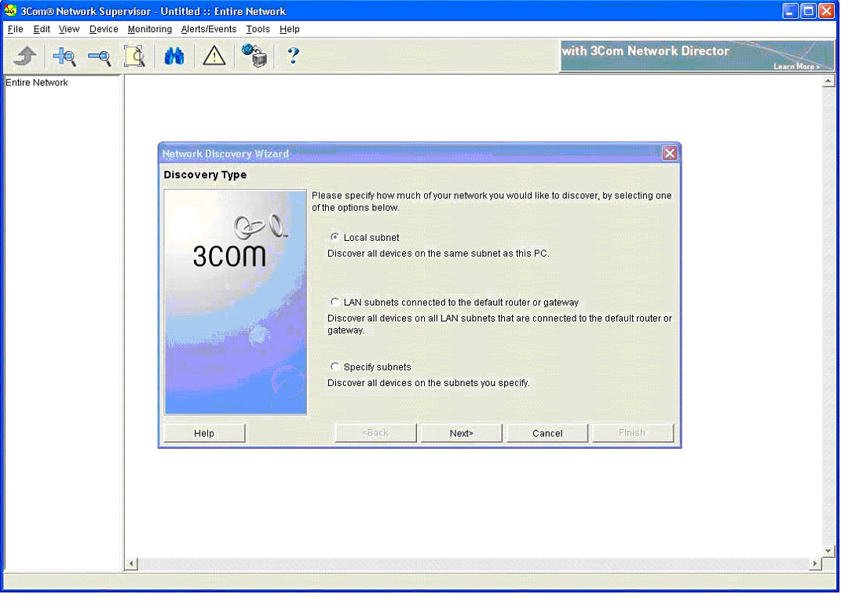Click the horizontal scrollbar left arrow

coord(131,564)
